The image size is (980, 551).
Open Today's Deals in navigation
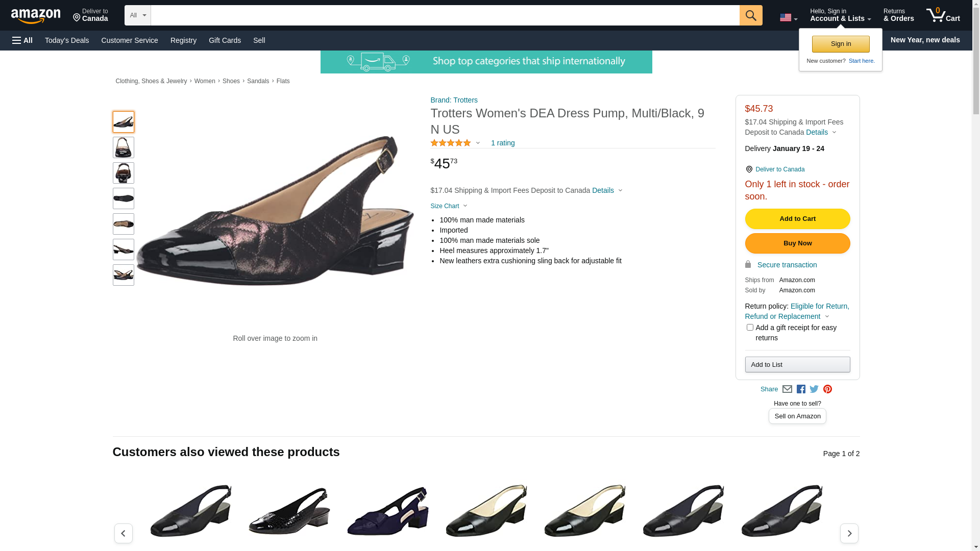(67, 40)
